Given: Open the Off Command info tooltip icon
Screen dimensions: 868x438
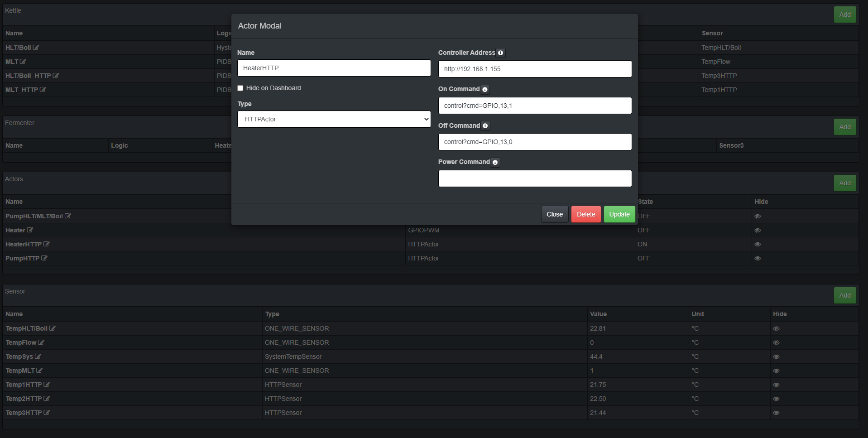Looking at the screenshot, I should tap(485, 126).
